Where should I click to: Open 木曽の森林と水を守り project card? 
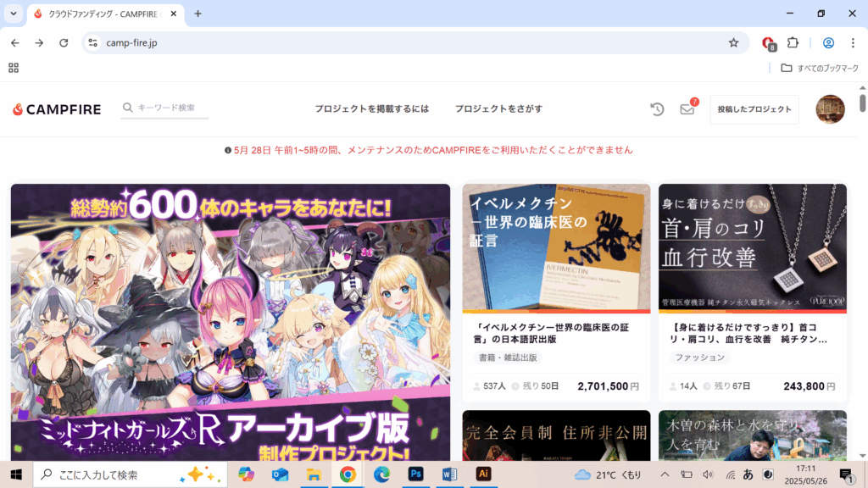coord(753,435)
